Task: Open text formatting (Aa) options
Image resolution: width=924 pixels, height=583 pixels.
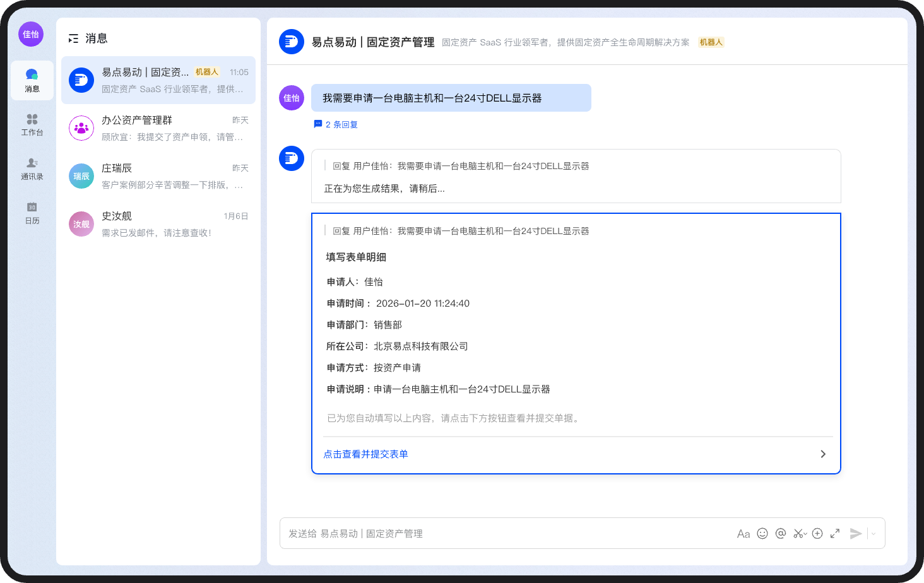Action: (x=743, y=534)
